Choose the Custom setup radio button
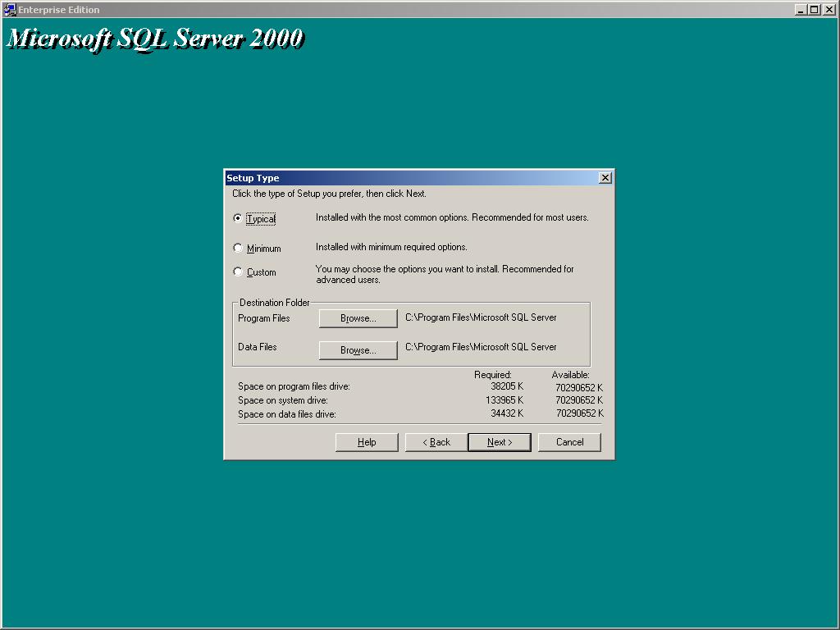This screenshot has height=630, width=840. click(238, 272)
